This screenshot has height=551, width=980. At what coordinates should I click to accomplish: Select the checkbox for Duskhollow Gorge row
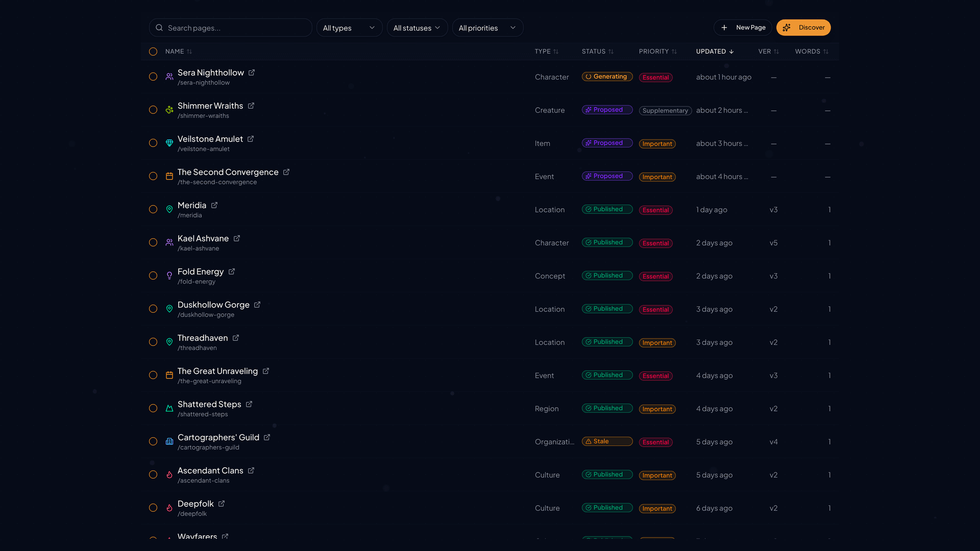pos(153,309)
